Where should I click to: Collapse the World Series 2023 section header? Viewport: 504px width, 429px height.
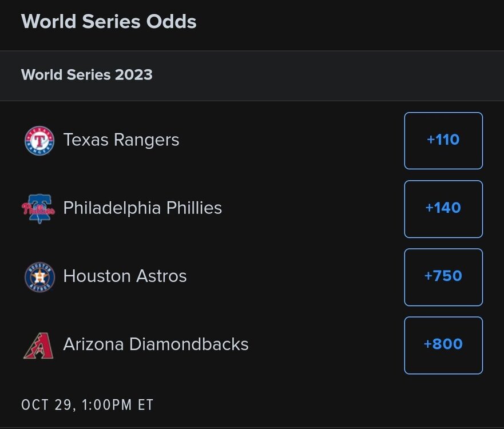click(x=87, y=75)
